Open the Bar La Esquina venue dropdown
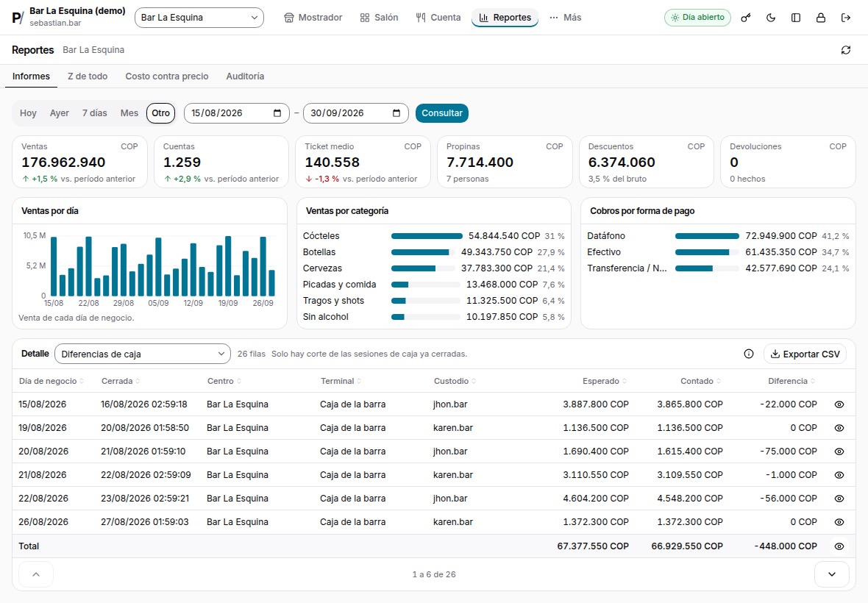 pos(199,18)
